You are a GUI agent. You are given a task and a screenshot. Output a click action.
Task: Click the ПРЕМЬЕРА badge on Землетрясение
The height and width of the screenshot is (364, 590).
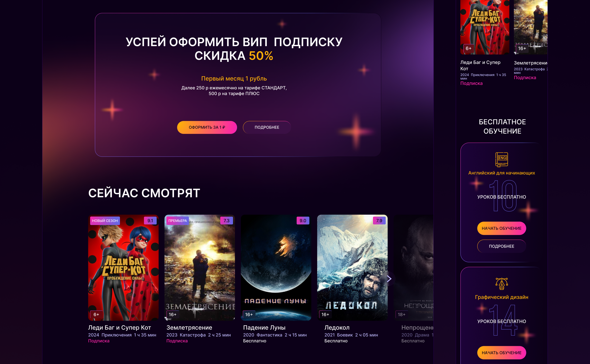(x=178, y=220)
